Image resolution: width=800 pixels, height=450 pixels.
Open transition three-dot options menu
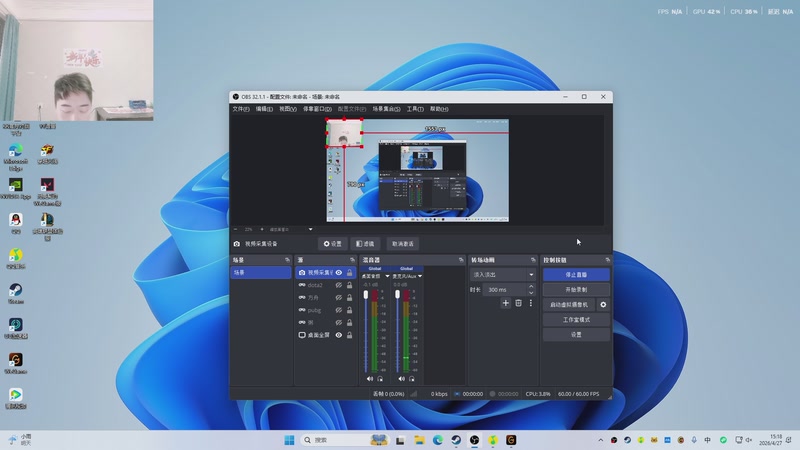tap(531, 303)
